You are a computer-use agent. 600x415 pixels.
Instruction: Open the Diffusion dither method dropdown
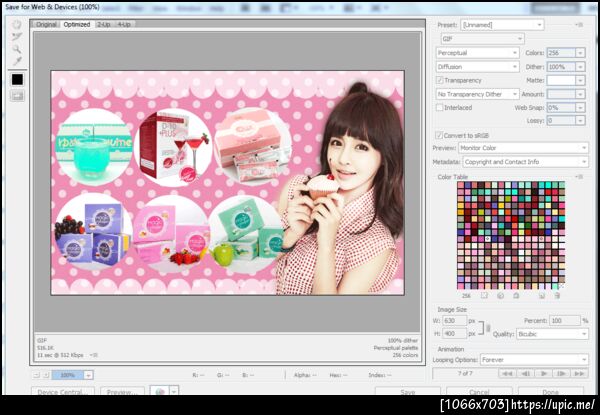coord(478,67)
